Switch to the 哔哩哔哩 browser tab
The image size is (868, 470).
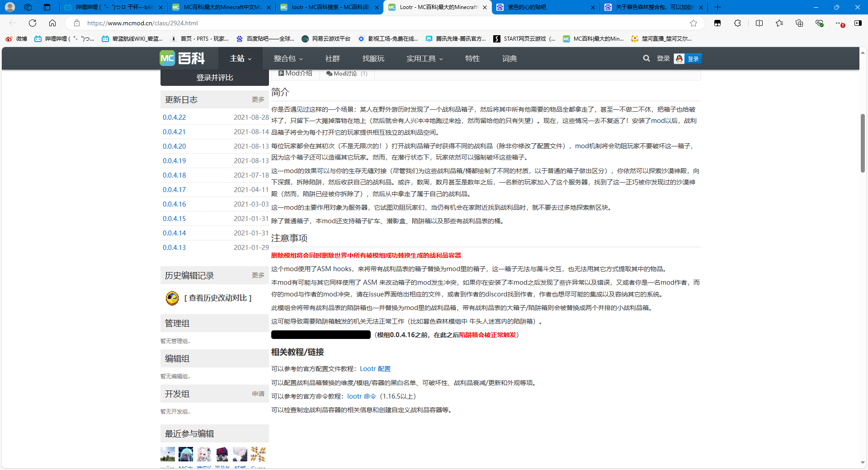click(113, 7)
